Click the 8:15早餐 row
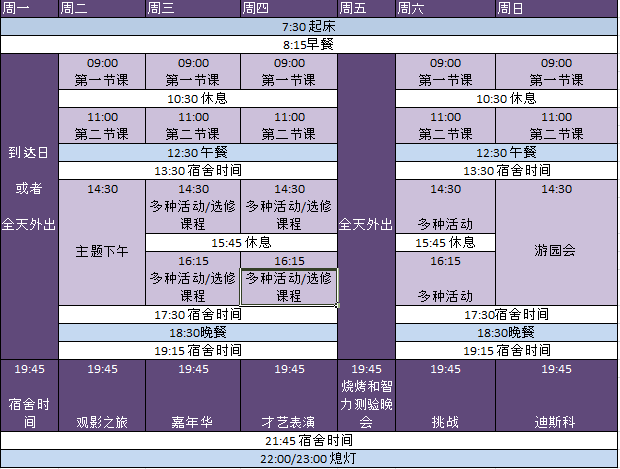The width and height of the screenshot is (620, 469). pos(309,45)
